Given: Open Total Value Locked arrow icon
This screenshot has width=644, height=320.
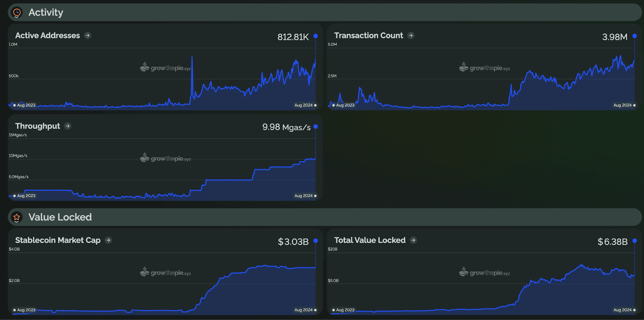Looking at the screenshot, I should (413, 240).
